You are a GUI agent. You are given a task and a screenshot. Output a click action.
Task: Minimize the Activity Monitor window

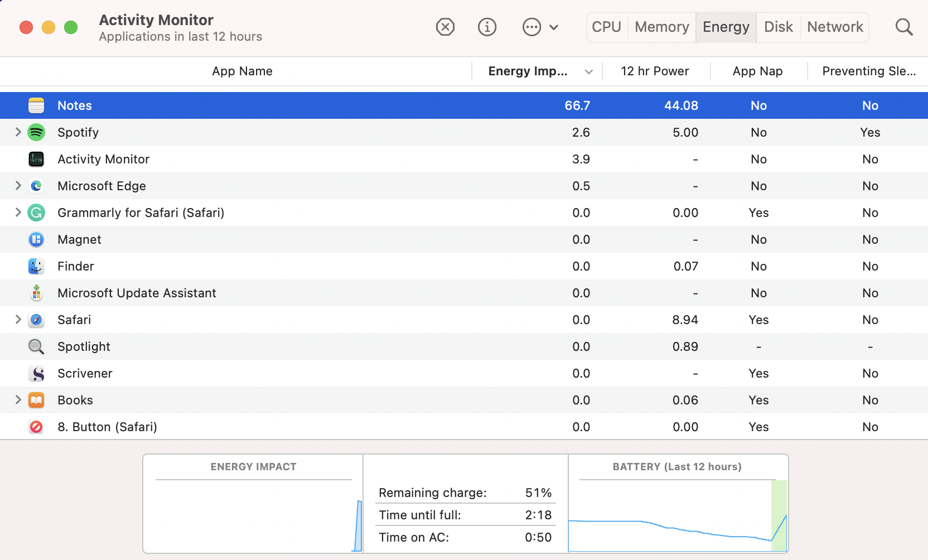pos(49,27)
